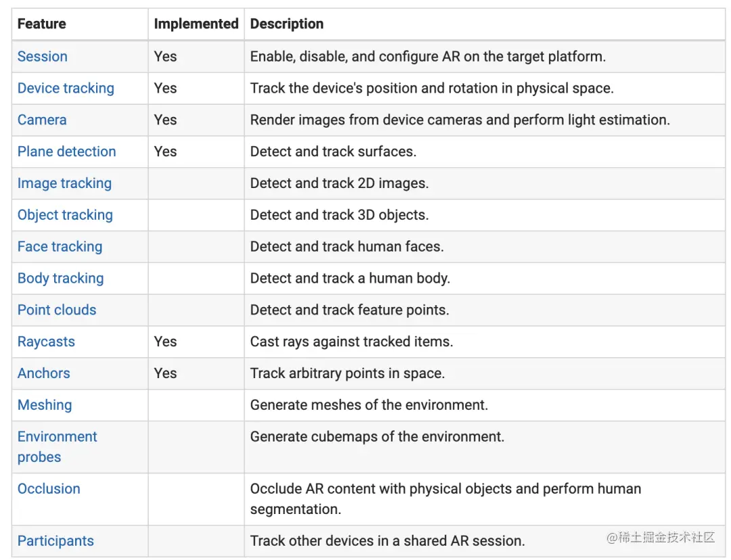Click the Yes cell in Raycasts row
The width and height of the screenshot is (731, 560).
pyautogui.click(x=165, y=342)
